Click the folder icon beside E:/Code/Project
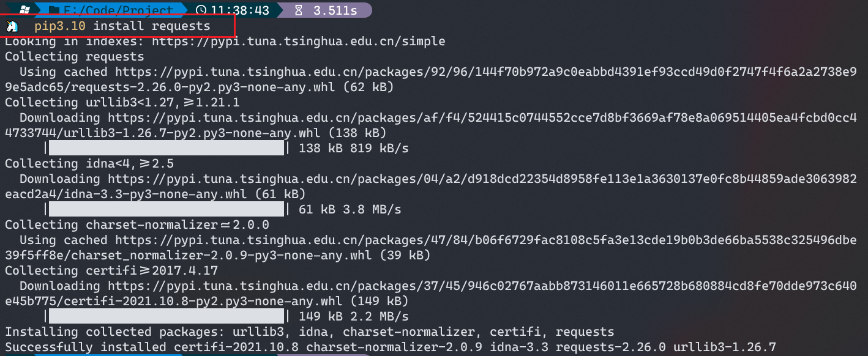The image size is (868, 356). (x=54, y=10)
